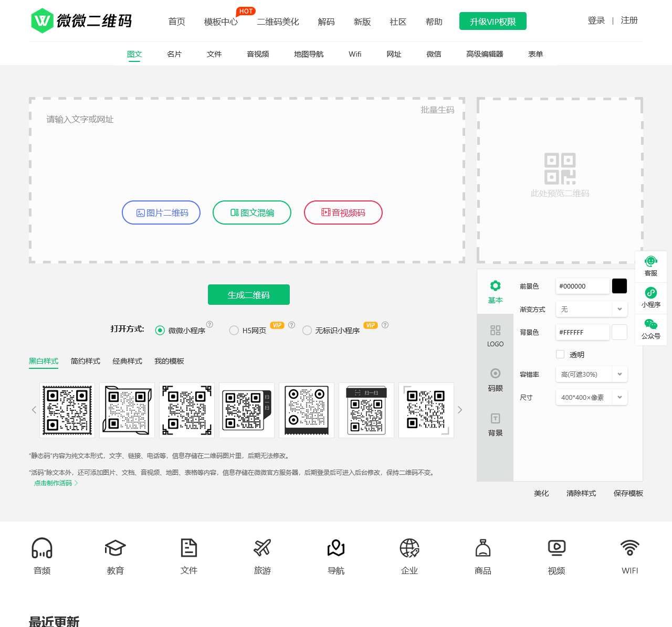672x627 pixels.
Task: Open the 批量生码 link
Action: (x=437, y=110)
